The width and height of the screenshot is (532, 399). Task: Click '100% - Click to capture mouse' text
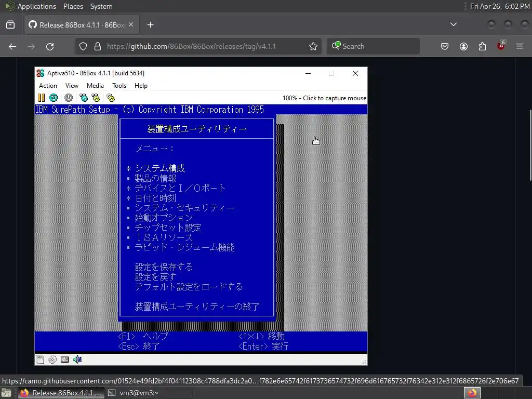click(324, 98)
